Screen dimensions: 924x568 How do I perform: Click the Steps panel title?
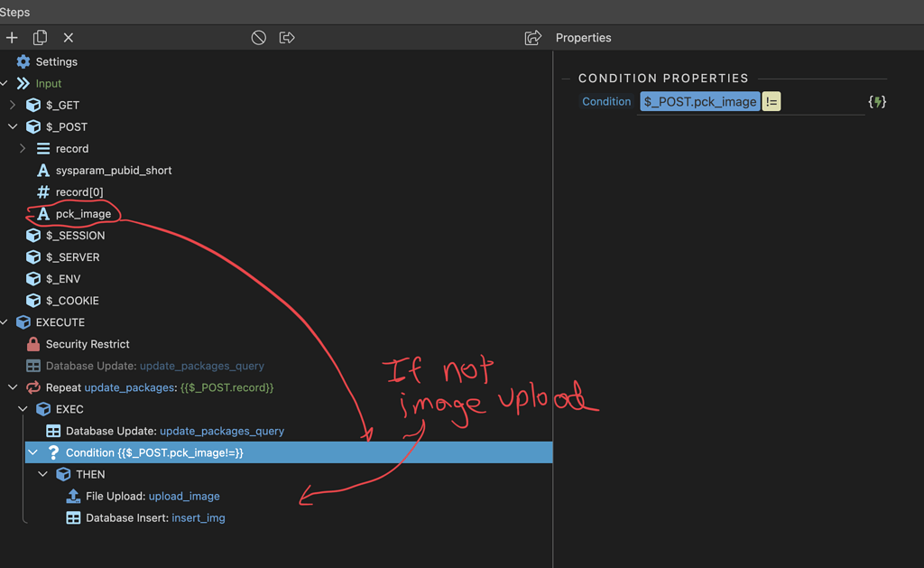(14, 12)
